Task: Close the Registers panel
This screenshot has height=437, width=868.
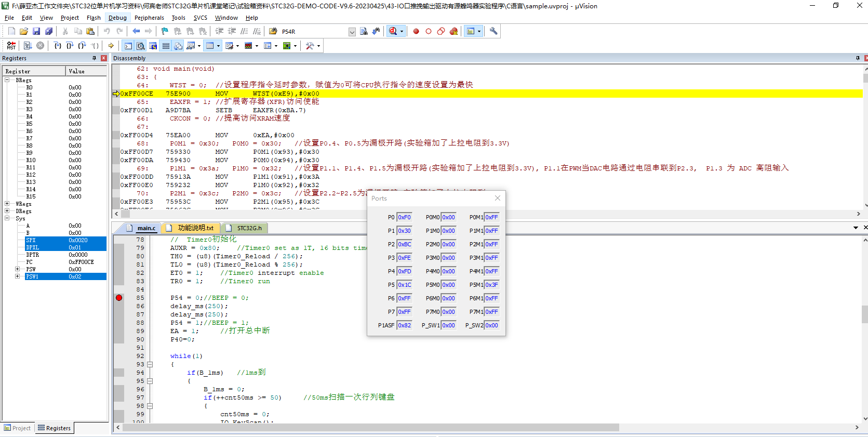Action: coord(104,58)
